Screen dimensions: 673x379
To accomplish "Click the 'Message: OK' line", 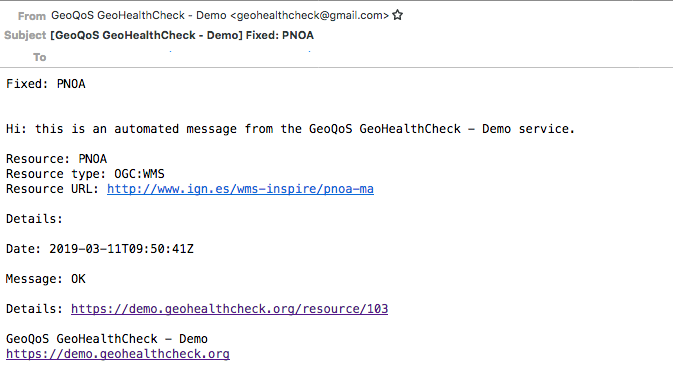I will click(46, 279).
